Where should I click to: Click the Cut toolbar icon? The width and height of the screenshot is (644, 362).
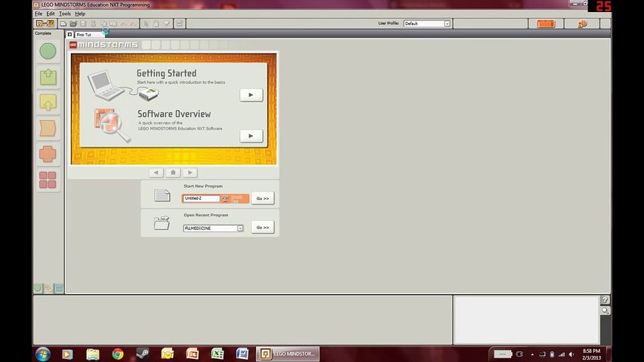(x=93, y=24)
